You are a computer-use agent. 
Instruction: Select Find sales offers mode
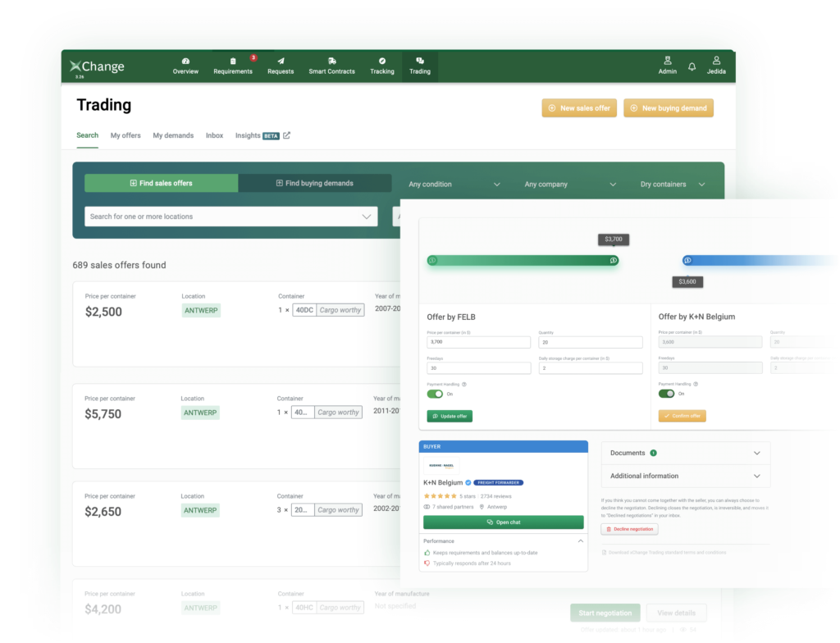click(162, 183)
